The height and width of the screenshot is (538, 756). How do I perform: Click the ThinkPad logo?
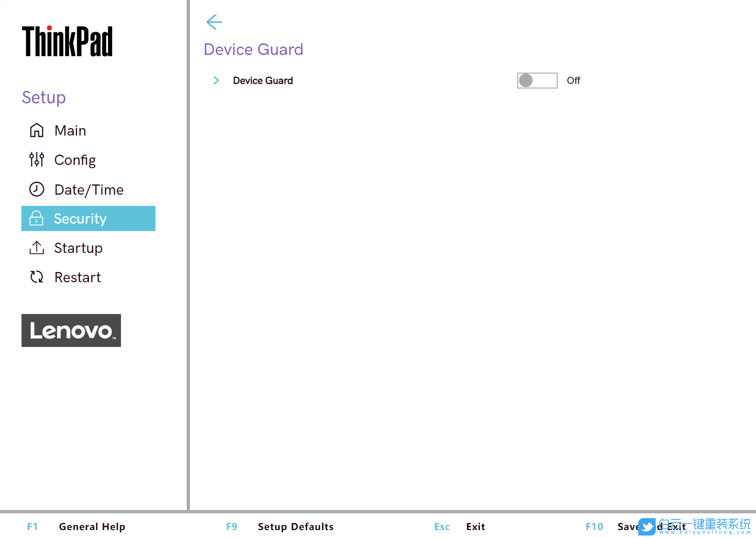[x=67, y=41]
